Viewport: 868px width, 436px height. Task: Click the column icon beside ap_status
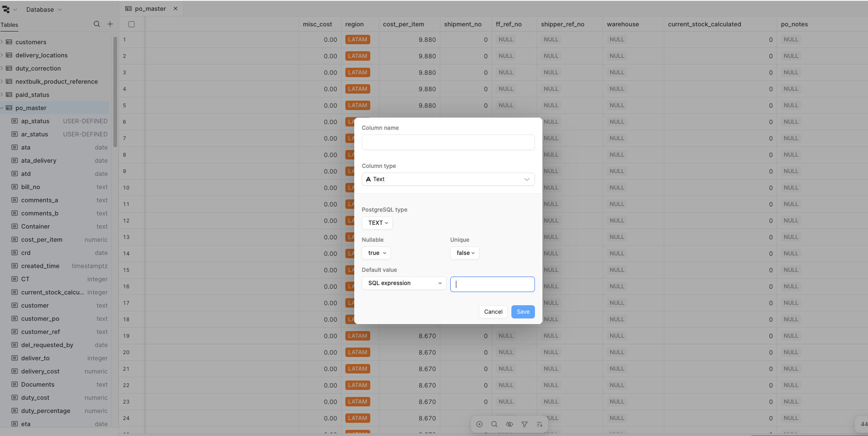[15, 121]
